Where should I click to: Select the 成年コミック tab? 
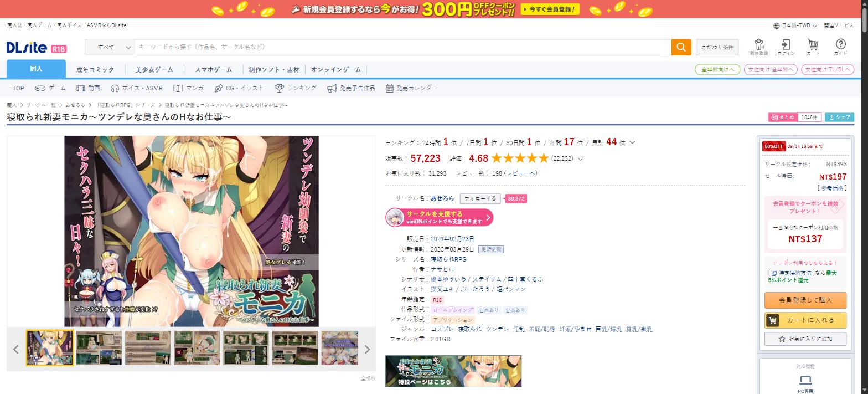click(x=95, y=70)
